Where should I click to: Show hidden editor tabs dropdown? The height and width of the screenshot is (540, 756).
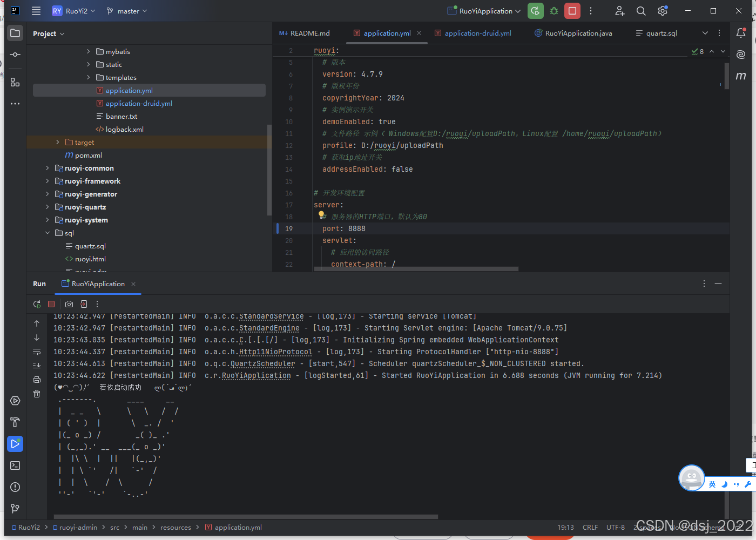705,33
